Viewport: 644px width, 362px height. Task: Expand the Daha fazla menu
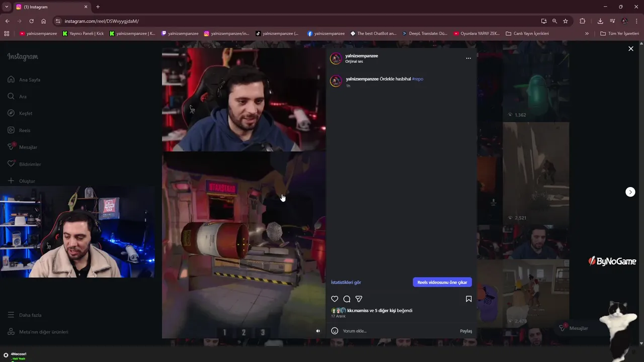tap(25, 315)
